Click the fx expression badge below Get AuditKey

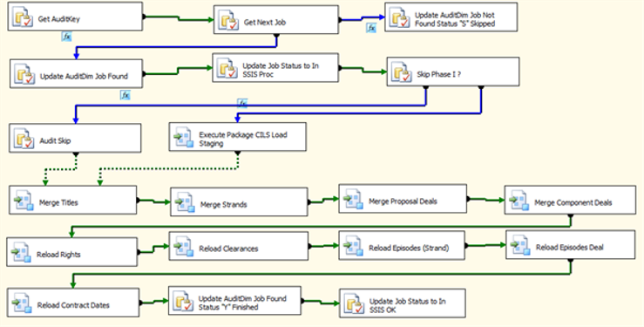tap(66, 37)
